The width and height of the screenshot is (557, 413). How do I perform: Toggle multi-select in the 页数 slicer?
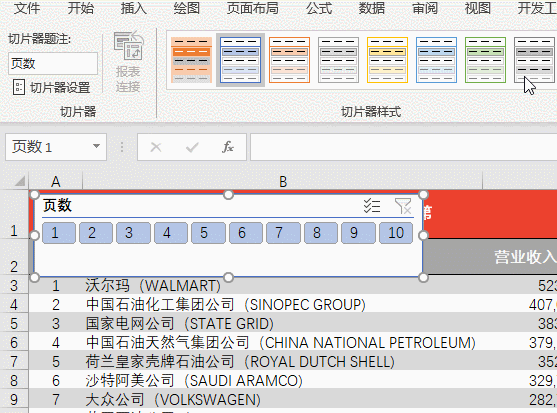point(372,206)
